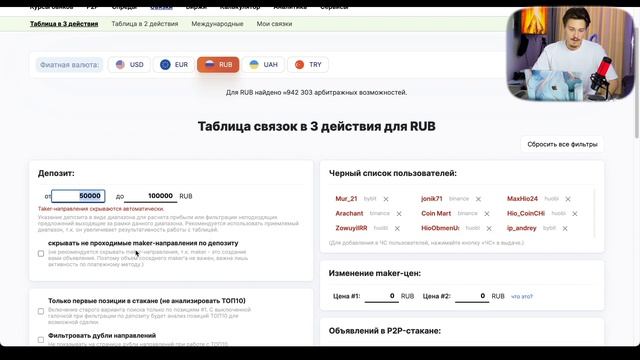Viewport: 640px width, 360px height.
Task: Open the Международные tab
Action: tap(217, 24)
